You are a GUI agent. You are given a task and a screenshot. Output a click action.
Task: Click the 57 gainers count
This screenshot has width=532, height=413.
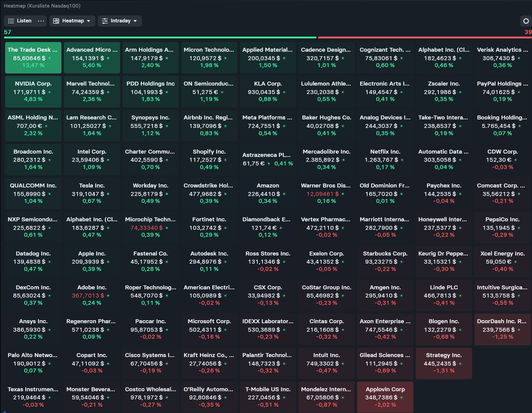point(8,32)
